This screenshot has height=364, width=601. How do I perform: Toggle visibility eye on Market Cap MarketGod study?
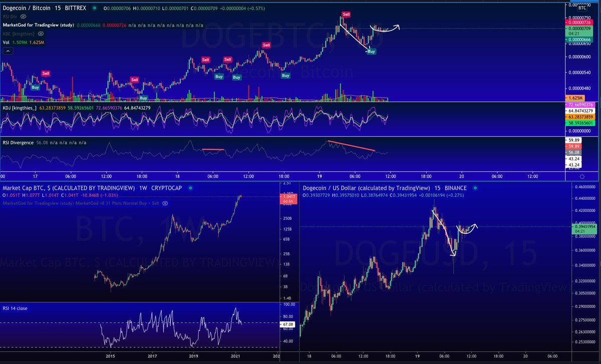165,203
